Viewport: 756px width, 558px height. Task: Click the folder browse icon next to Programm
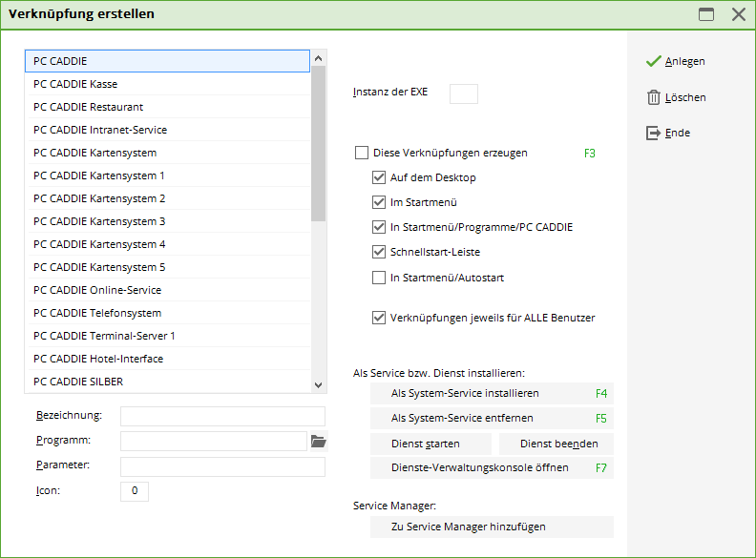tap(319, 442)
